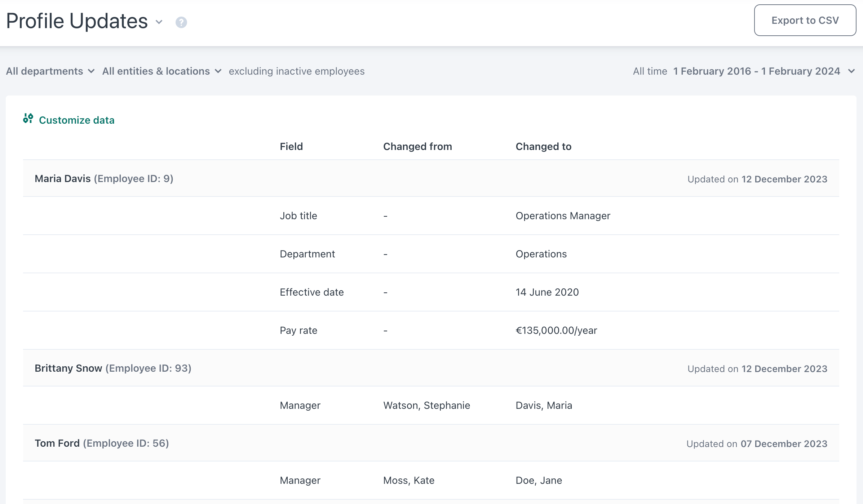Click the Customize data link

(x=77, y=120)
